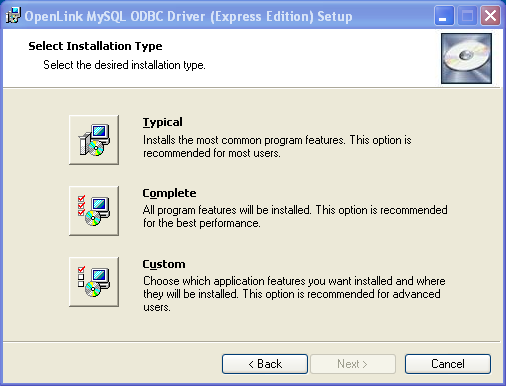Minimize the OpenLink setup window
506x386 pixels.
click(444, 16)
